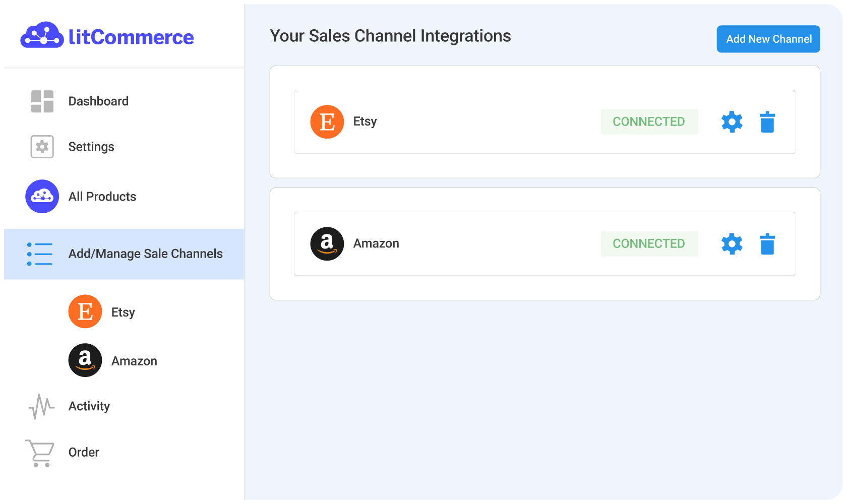847x504 pixels.
Task: Delete the Etsy channel with trash icon
Action: point(767,122)
